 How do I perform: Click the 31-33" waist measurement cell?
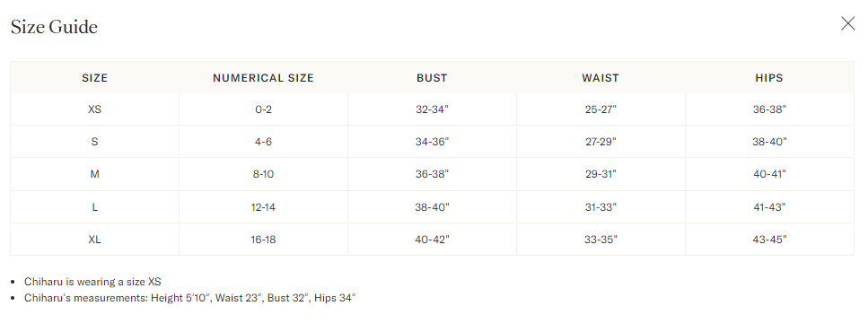pyautogui.click(x=601, y=207)
